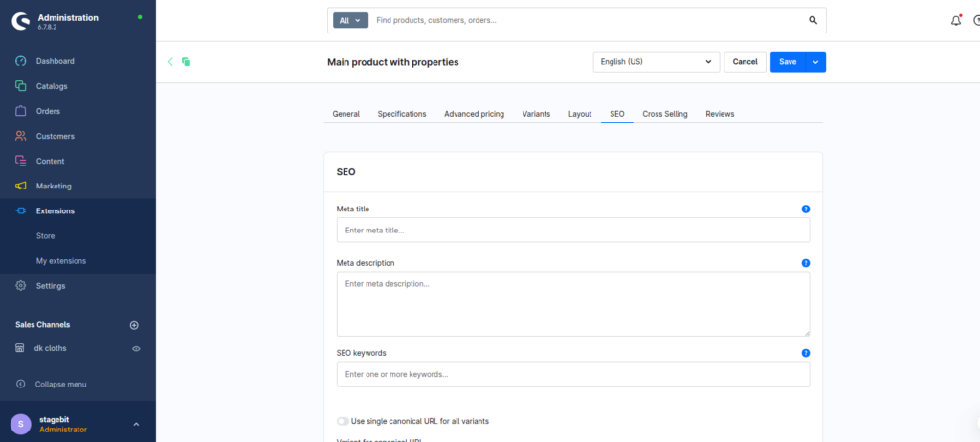Image resolution: width=980 pixels, height=442 pixels.
Task: Open the All search filter dropdown
Action: pos(350,21)
